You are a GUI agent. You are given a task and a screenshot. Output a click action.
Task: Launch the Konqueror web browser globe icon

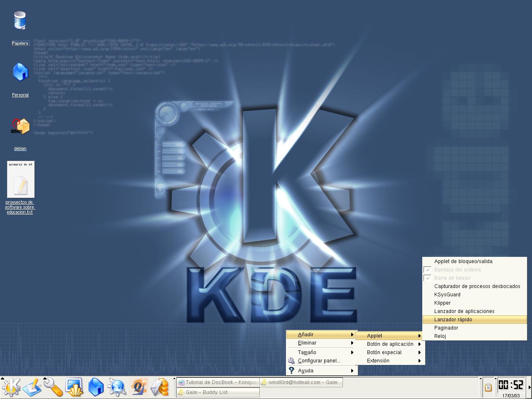click(117, 387)
